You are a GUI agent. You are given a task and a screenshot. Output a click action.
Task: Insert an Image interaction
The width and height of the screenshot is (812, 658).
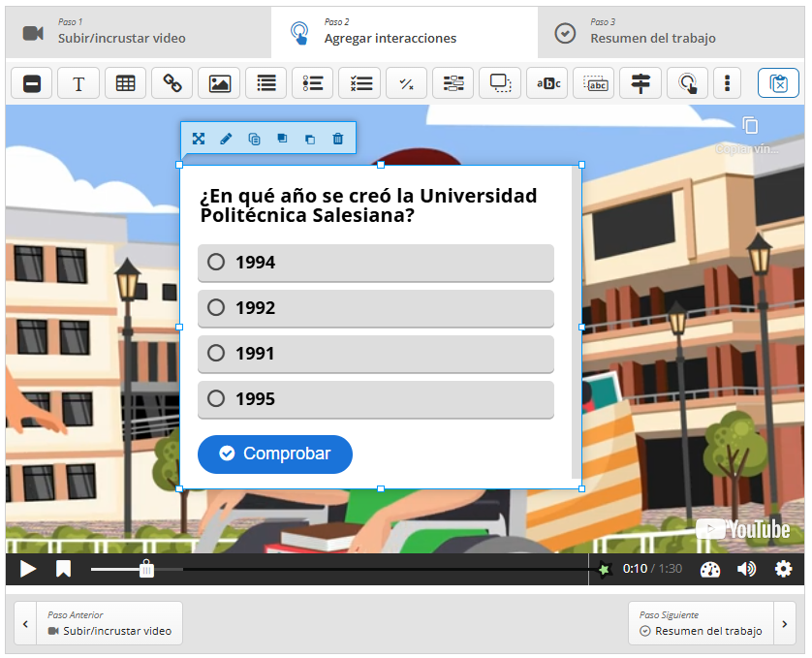[219, 84]
